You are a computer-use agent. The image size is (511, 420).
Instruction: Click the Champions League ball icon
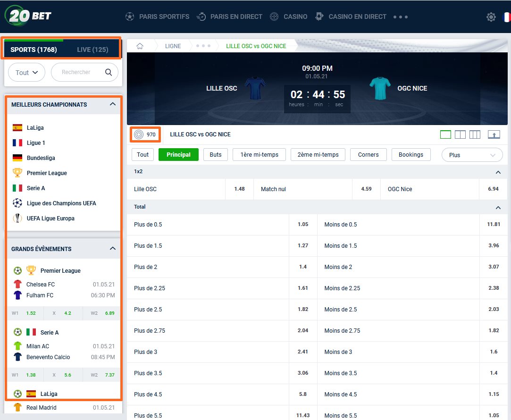click(x=17, y=203)
